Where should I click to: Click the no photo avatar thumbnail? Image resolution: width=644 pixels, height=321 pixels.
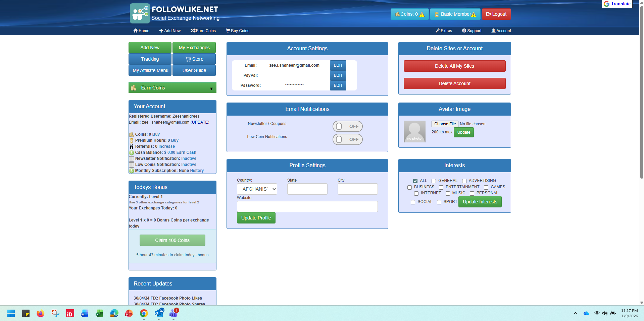[414, 131]
